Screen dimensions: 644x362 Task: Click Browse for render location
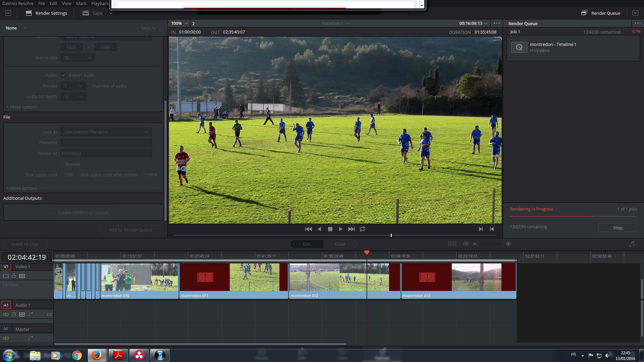[73, 164]
